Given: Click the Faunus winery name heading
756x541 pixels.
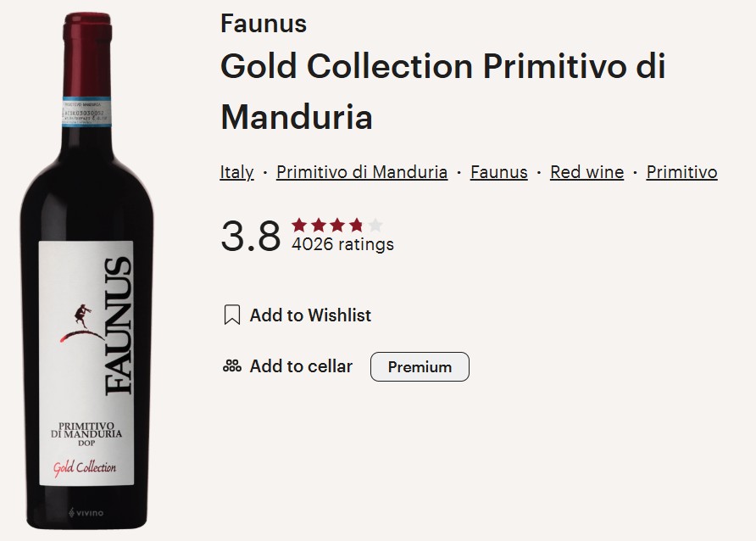Looking at the screenshot, I should pyautogui.click(x=264, y=24).
